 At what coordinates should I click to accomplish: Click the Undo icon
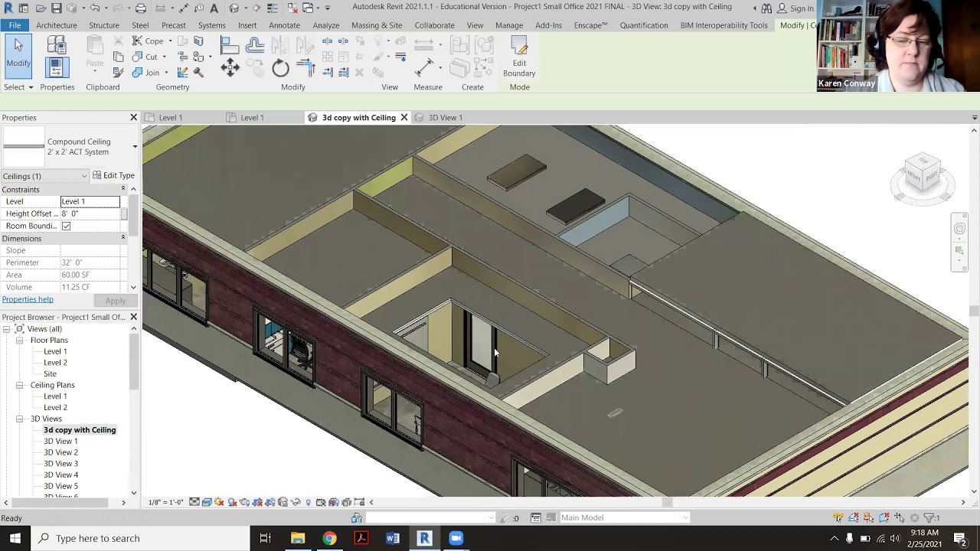pos(95,8)
